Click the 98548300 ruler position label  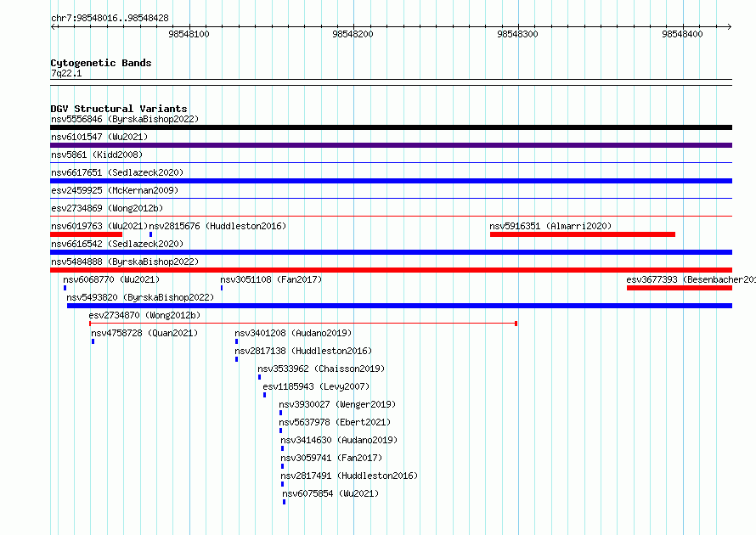click(518, 34)
